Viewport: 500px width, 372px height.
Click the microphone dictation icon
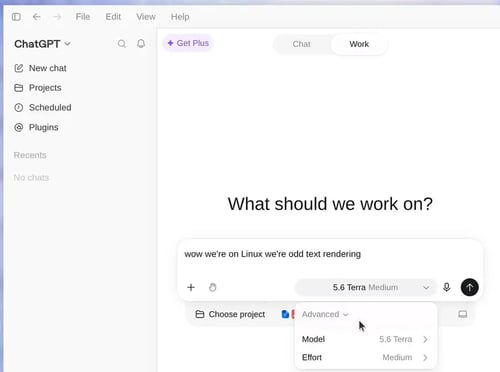pos(447,287)
